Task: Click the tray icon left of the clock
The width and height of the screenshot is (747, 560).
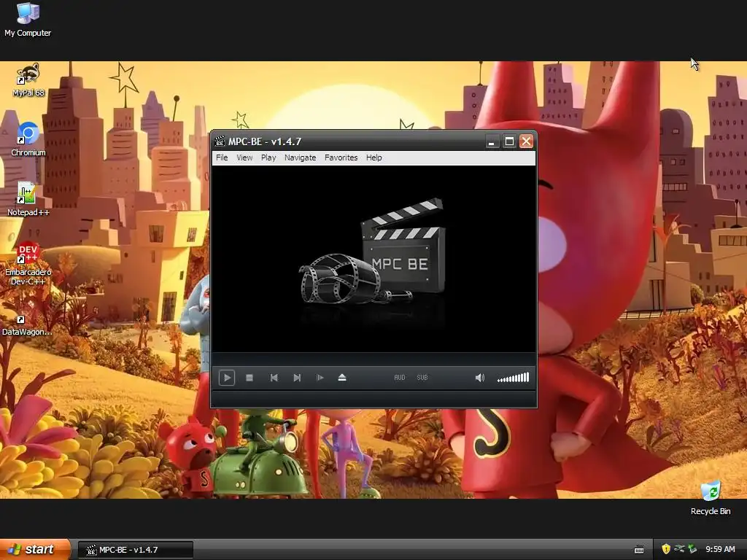Action: tap(692, 549)
